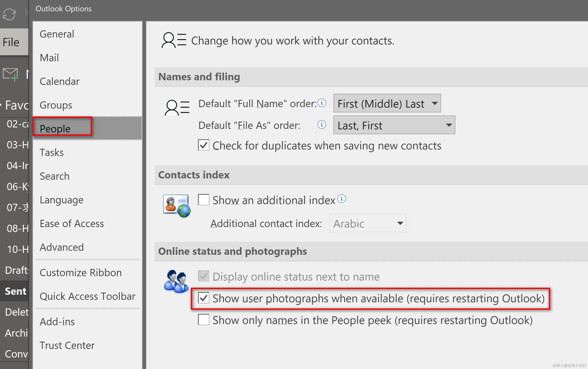The width and height of the screenshot is (588, 369).
Task: Click info icon beside File As order
Action: 322,125
